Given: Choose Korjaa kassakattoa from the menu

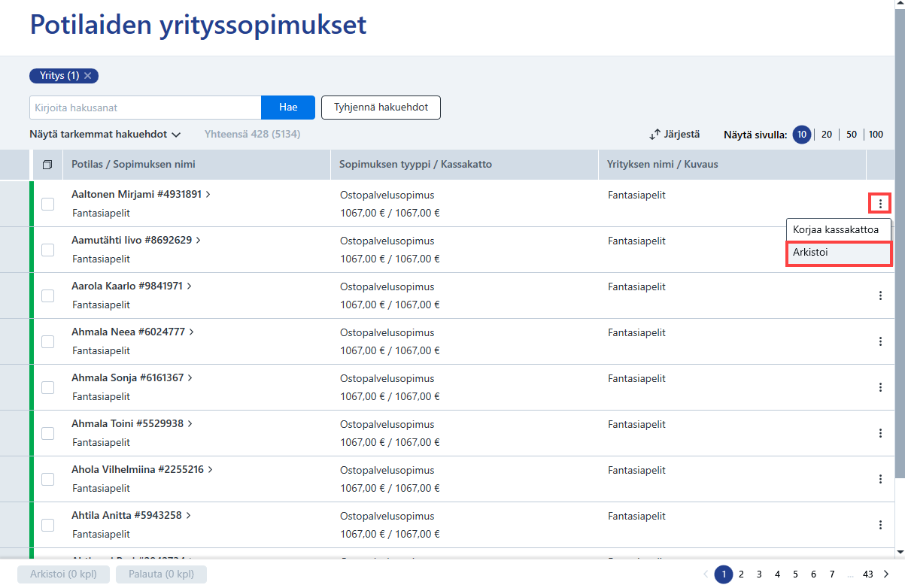Looking at the screenshot, I should (840, 229).
